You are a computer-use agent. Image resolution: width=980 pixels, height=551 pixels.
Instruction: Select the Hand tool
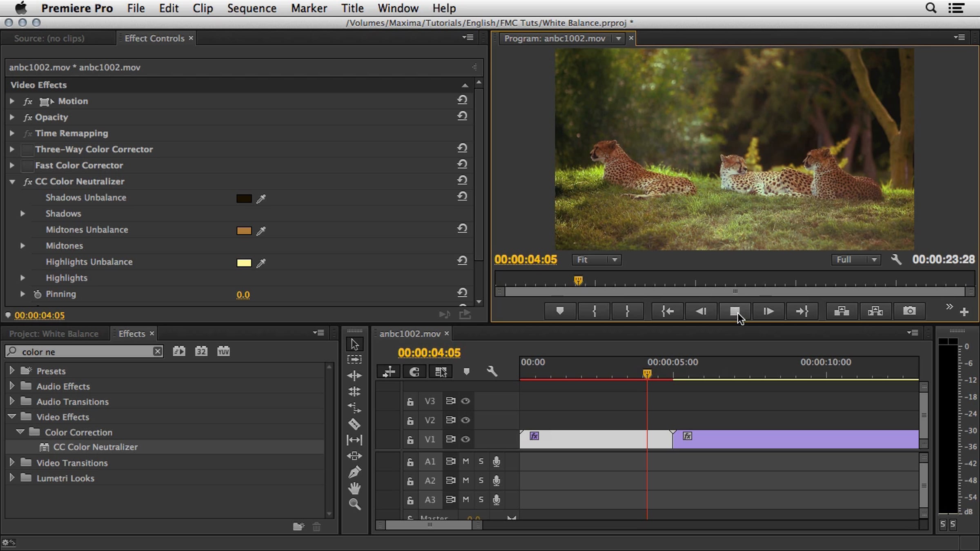point(354,488)
